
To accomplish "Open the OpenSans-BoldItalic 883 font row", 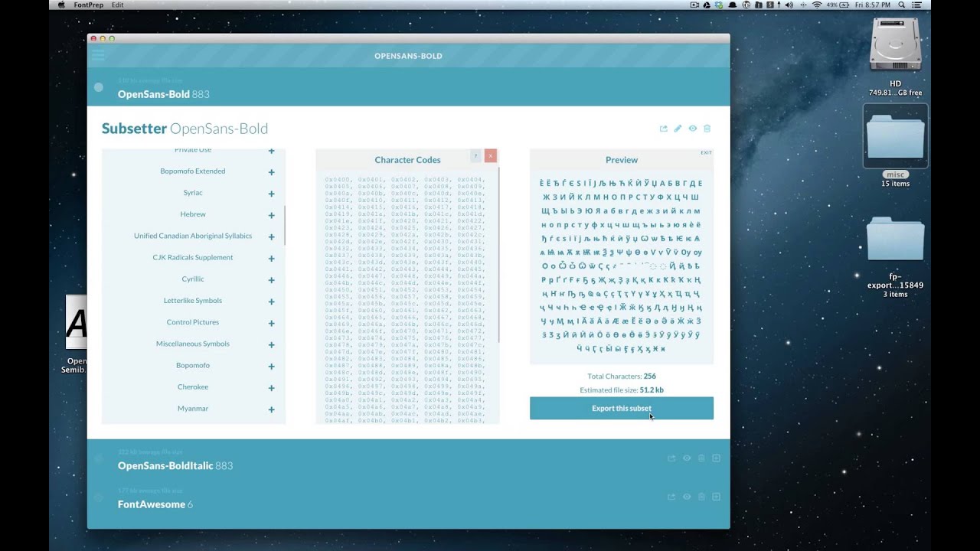I will coord(408,458).
